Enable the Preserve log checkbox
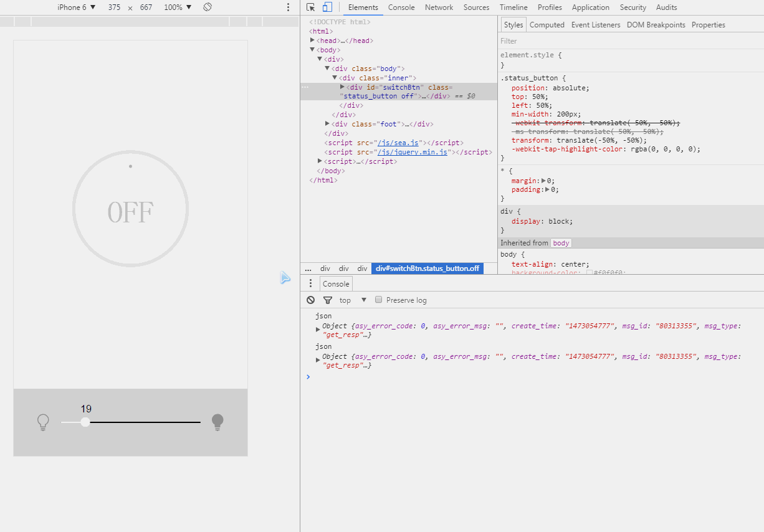The width and height of the screenshot is (764, 532). [378, 300]
